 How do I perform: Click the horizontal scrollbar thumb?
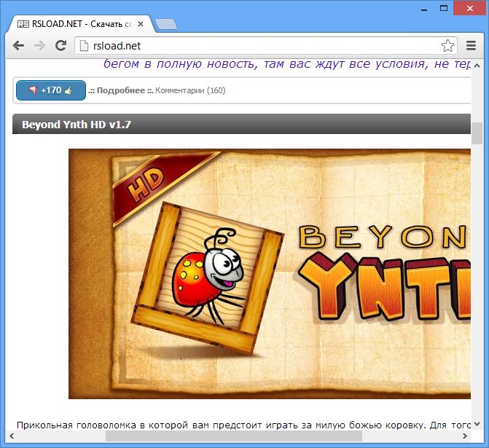tap(234, 436)
